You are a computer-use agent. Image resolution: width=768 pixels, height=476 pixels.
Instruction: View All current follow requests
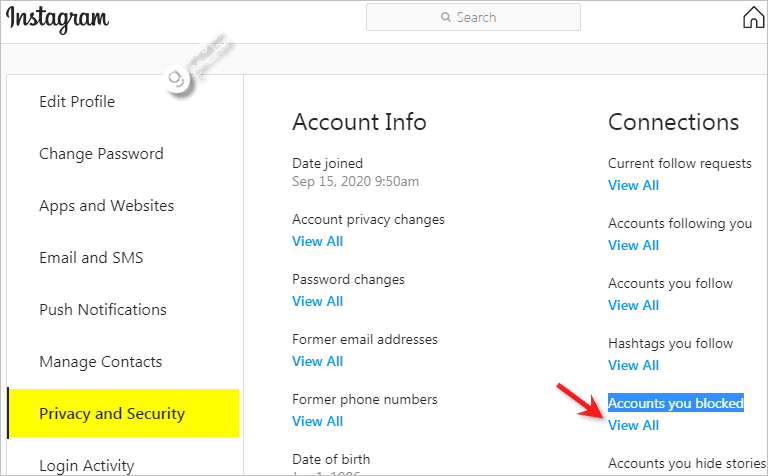click(633, 186)
